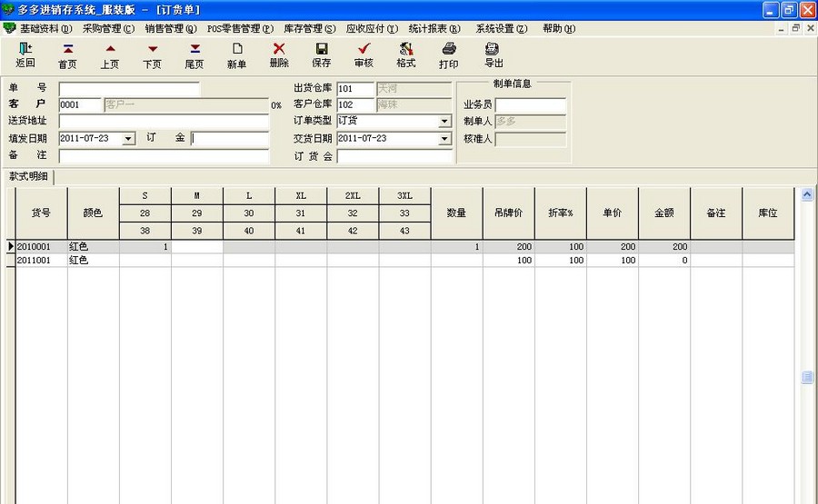
Task: Print the order with 打印 icon
Action: pos(448,55)
